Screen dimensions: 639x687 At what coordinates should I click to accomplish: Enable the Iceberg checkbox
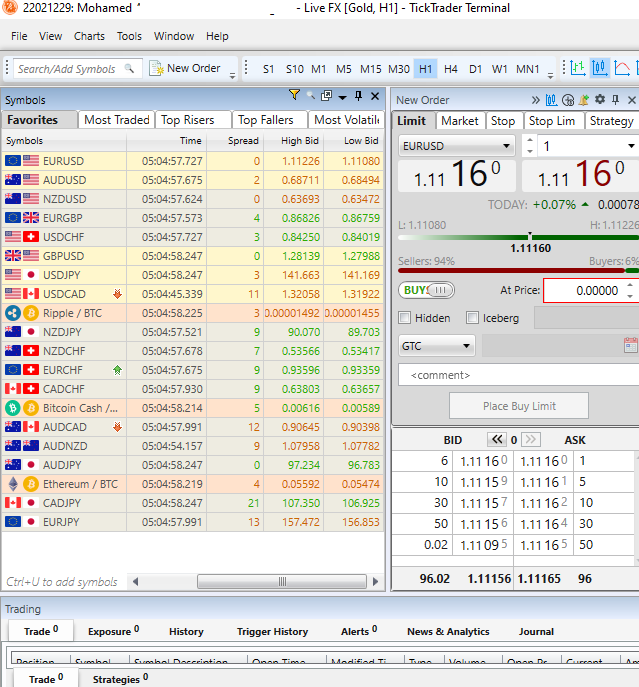[x=472, y=318]
